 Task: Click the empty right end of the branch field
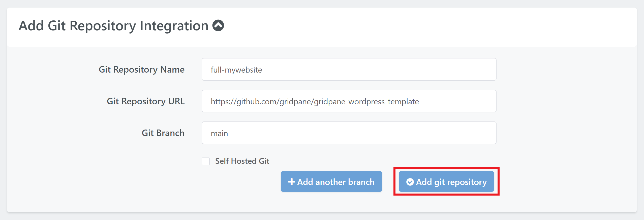point(466,133)
